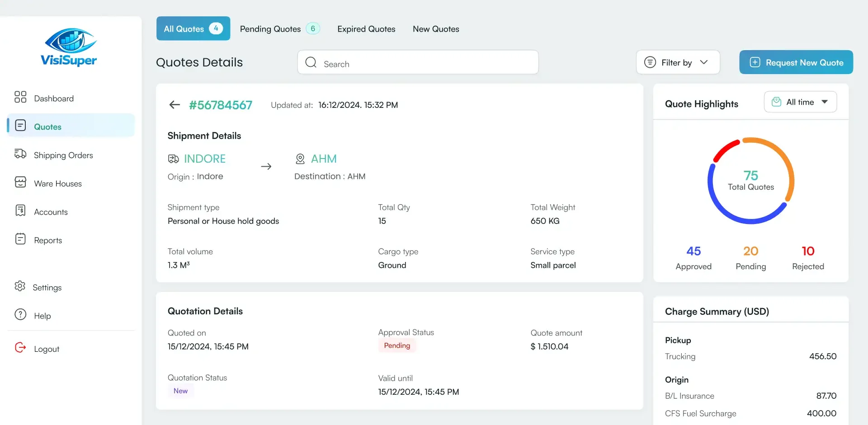Click the location pin icon next to AHM
This screenshot has width=868, height=425.
pyautogui.click(x=300, y=159)
